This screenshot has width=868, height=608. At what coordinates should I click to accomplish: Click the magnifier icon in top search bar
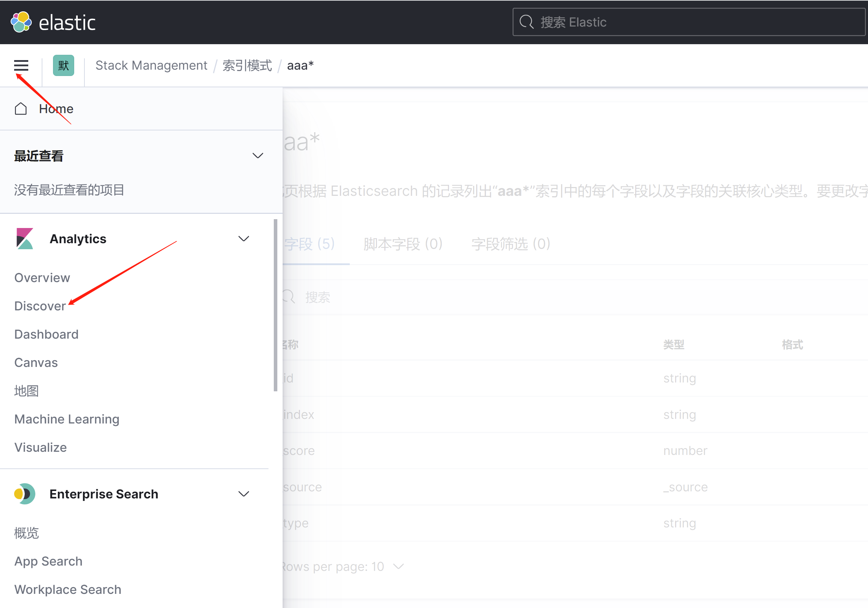tap(527, 22)
